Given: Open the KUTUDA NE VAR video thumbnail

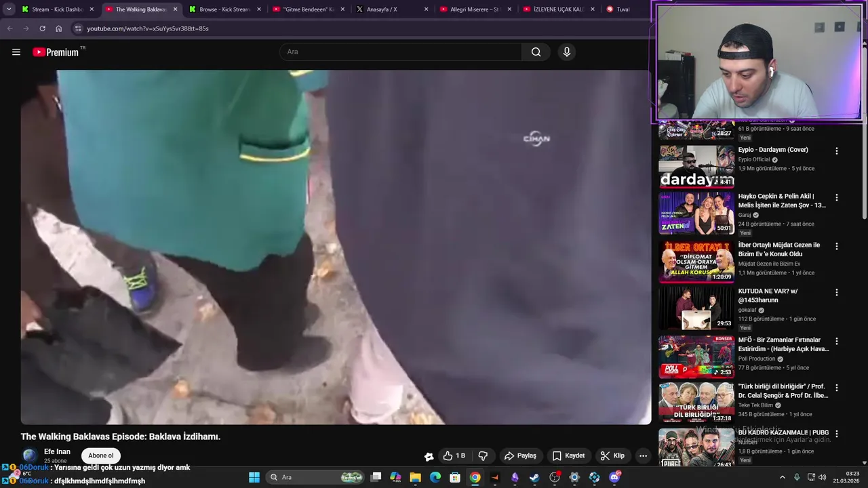Looking at the screenshot, I should [696, 308].
